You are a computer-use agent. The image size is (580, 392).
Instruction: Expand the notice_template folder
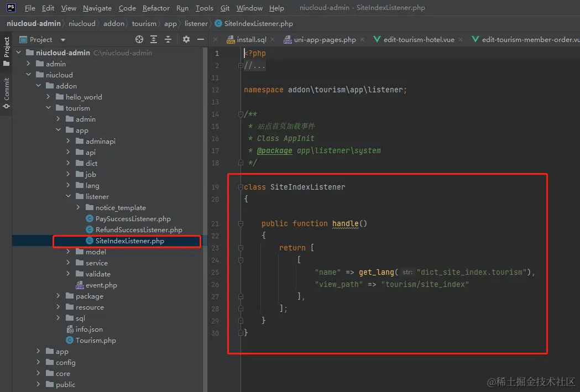79,207
